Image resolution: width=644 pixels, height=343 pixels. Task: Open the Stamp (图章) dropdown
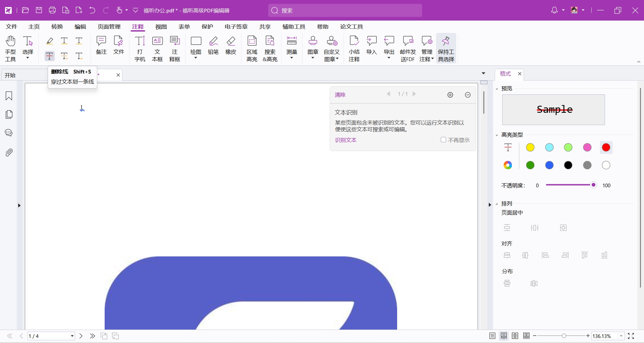pyautogui.click(x=313, y=58)
